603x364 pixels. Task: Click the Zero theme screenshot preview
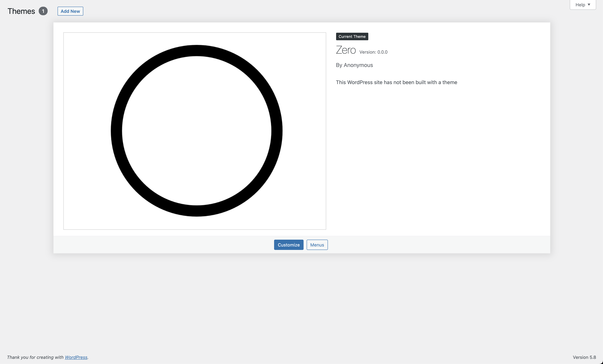[195, 131]
